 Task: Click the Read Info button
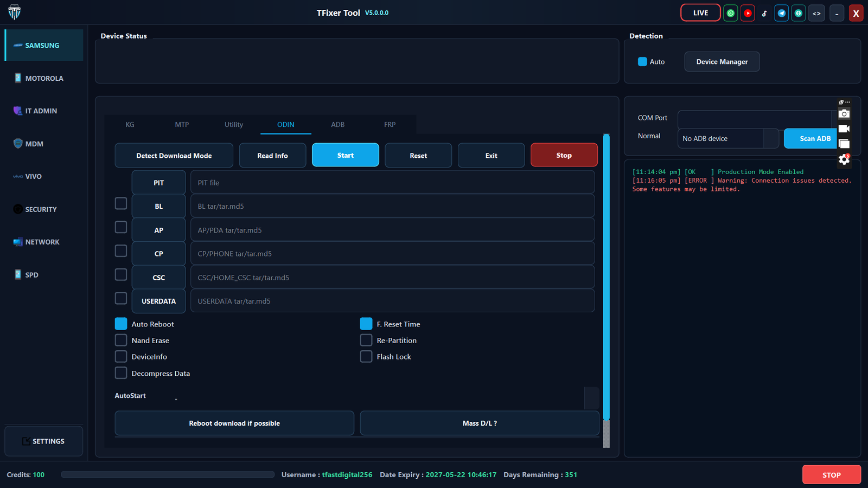pos(272,155)
